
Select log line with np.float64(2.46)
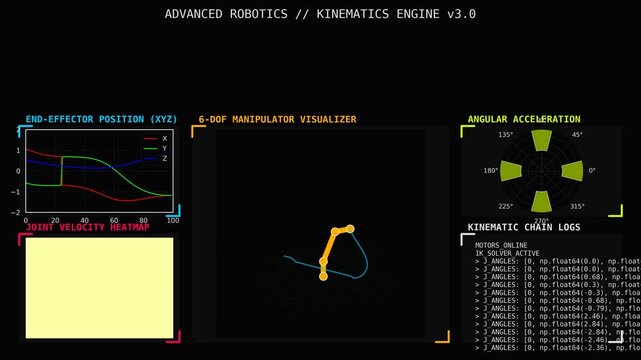[x=558, y=316]
